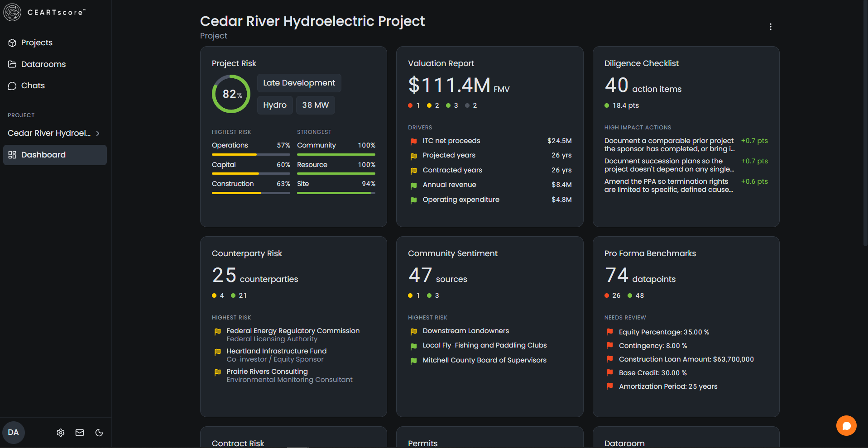Click the yellow flag beside Contracted years
The width and height of the screenshot is (868, 448).
pyautogui.click(x=413, y=171)
